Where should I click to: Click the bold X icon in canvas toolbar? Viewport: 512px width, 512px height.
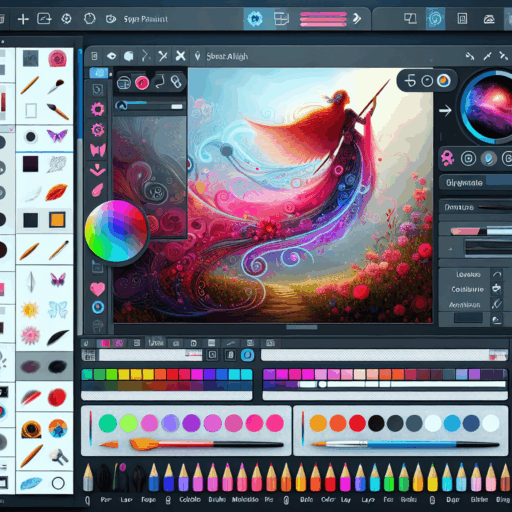tap(180, 56)
